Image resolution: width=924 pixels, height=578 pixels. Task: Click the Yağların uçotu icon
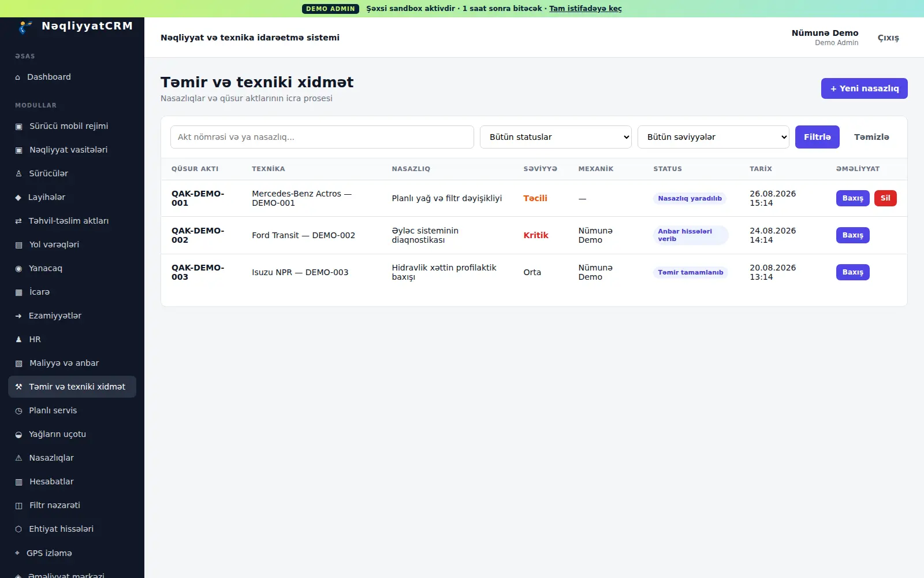18,435
